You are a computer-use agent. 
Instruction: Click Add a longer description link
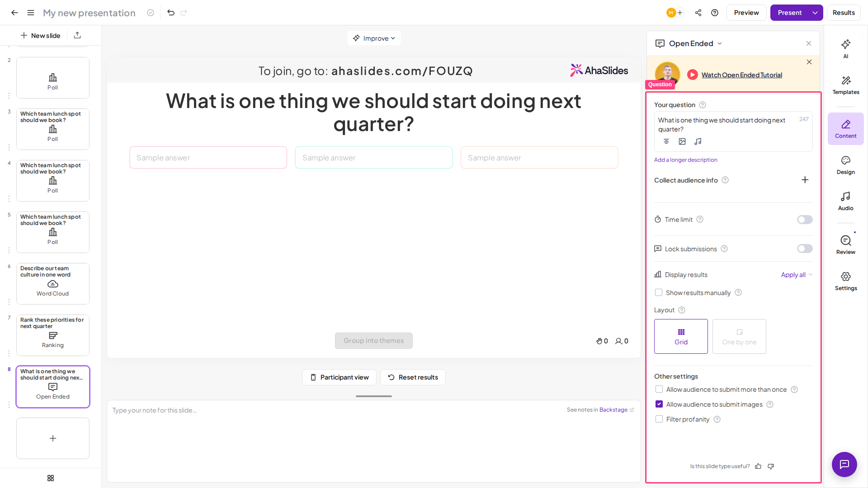click(x=685, y=160)
